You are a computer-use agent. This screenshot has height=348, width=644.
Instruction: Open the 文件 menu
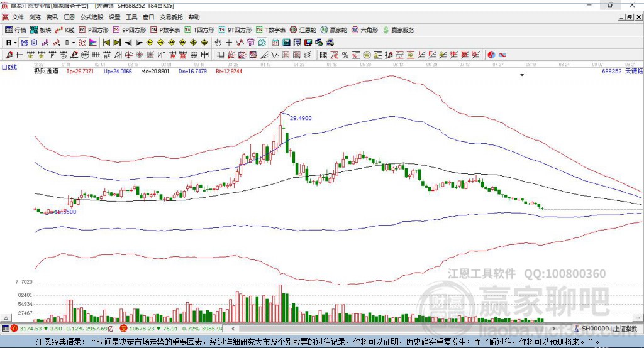point(18,17)
